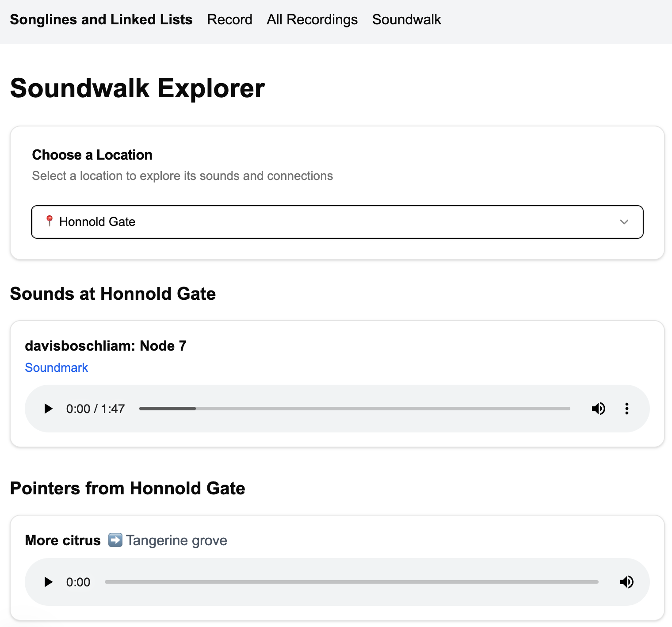Screen dimensions: 672x627
Task: Seek within the More citrus audio bar
Action: point(351,582)
